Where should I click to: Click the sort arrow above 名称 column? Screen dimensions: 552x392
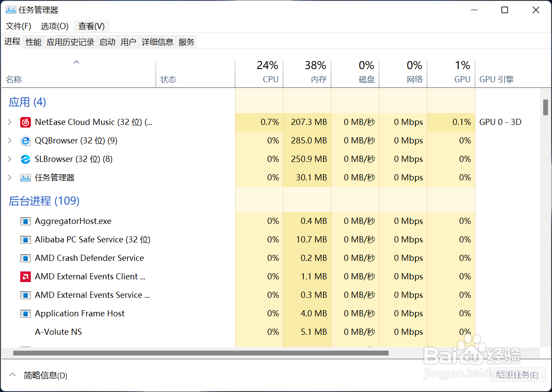point(76,62)
